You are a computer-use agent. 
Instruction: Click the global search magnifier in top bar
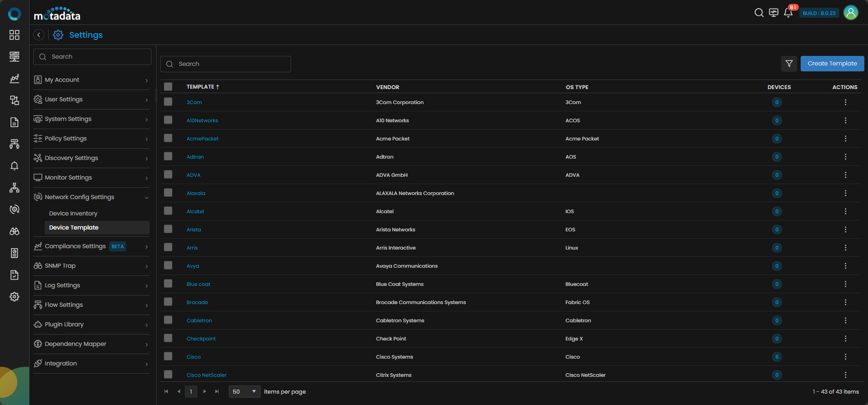pyautogui.click(x=759, y=13)
